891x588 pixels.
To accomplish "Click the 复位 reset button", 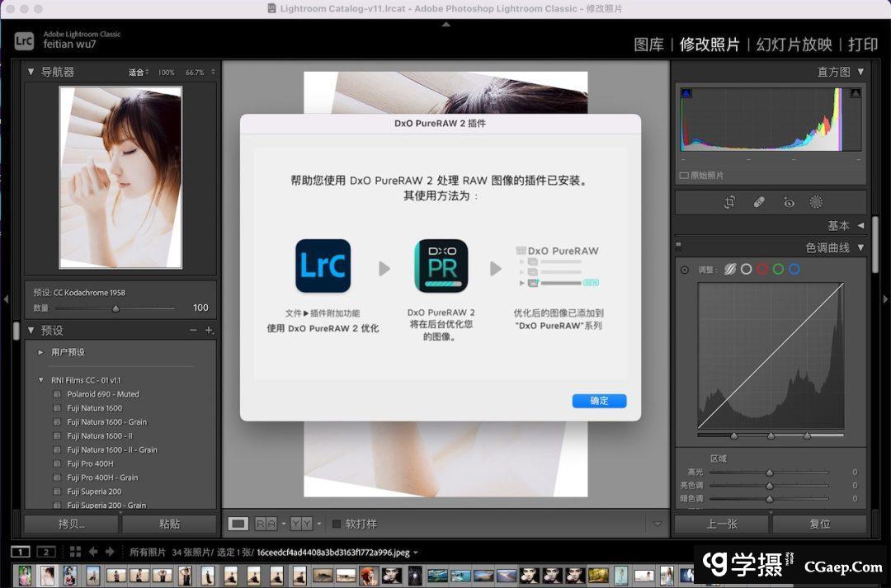I will point(818,524).
